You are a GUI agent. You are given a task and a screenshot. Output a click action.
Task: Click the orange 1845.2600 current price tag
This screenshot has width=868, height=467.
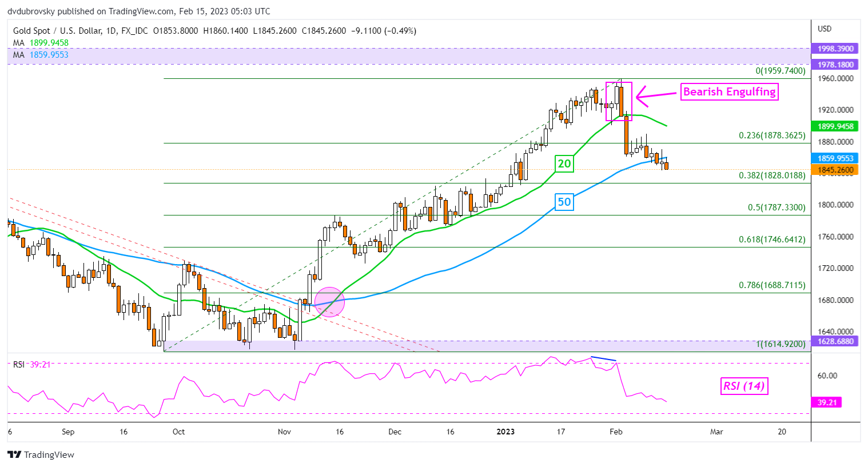pos(835,170)
